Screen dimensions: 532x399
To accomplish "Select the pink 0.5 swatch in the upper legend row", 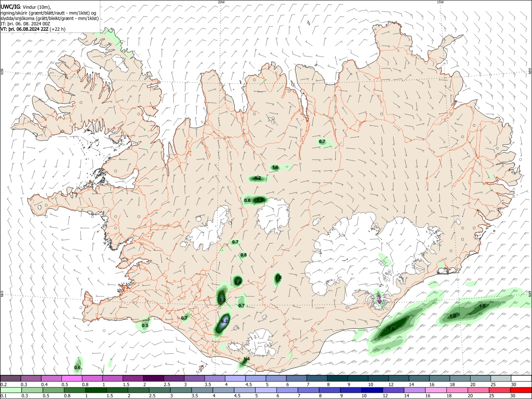I will click(x=71, y=378).
